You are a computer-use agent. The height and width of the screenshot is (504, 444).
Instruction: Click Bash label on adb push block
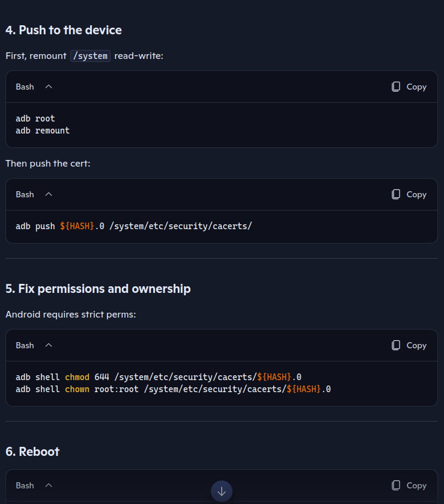click(25, 194)
